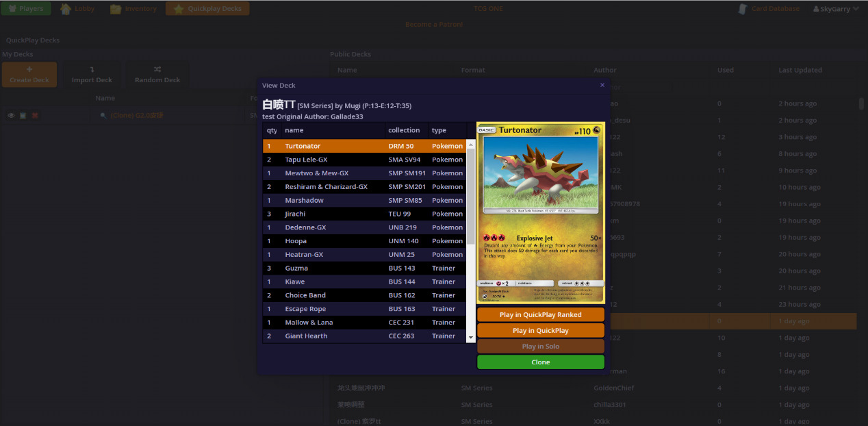Close the View Deck dialog
Image resolution: width=868 pixels, height=426 pixels.
(602, 85)
